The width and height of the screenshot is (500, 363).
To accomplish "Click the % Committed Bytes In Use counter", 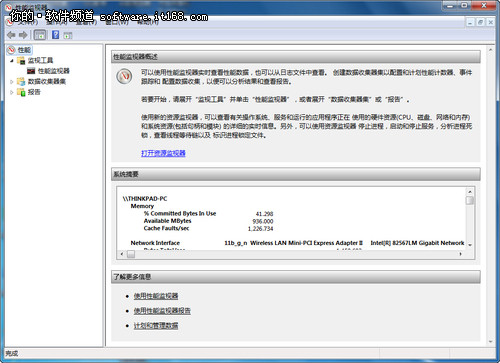I will 180,213.
